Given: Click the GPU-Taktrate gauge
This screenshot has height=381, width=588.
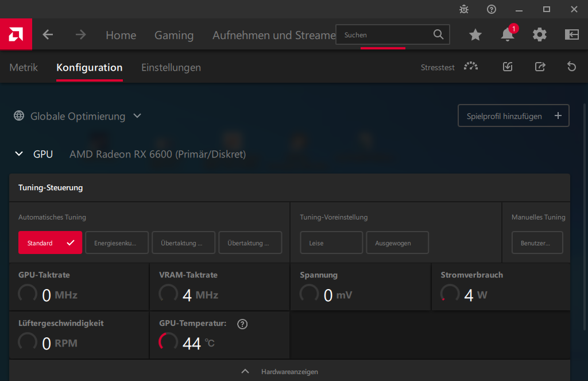Looking at the screenshot, I should coord(28,294).
